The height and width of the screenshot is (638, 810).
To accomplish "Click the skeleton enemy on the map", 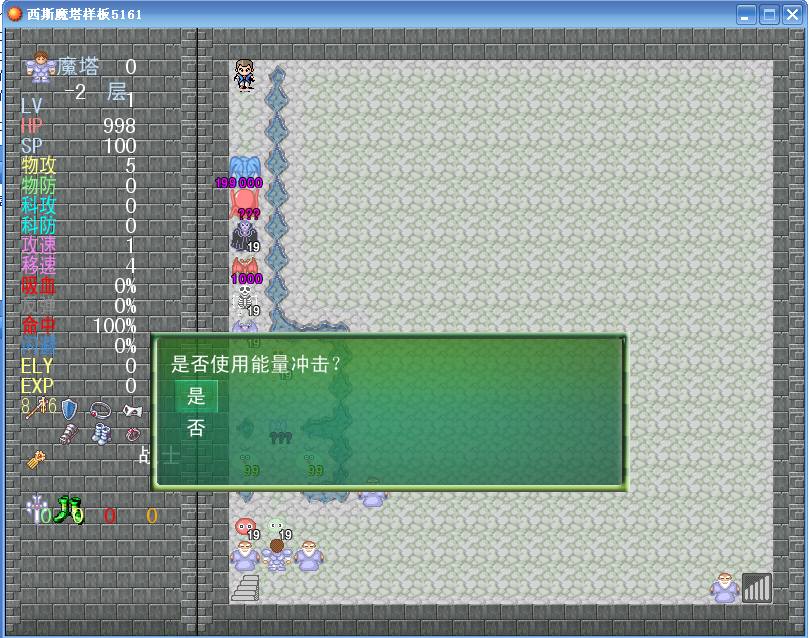I will [245, 301].
